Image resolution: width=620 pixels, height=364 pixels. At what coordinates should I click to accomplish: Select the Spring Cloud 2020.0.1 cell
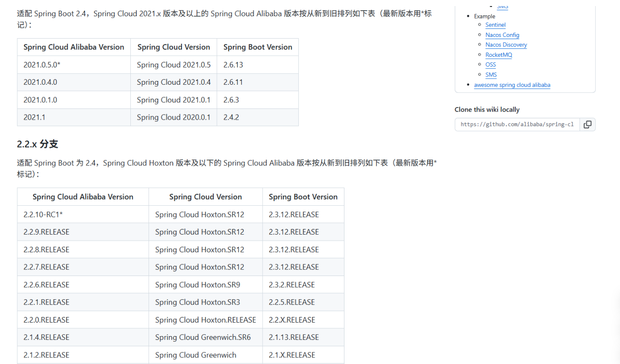[174, 117]
